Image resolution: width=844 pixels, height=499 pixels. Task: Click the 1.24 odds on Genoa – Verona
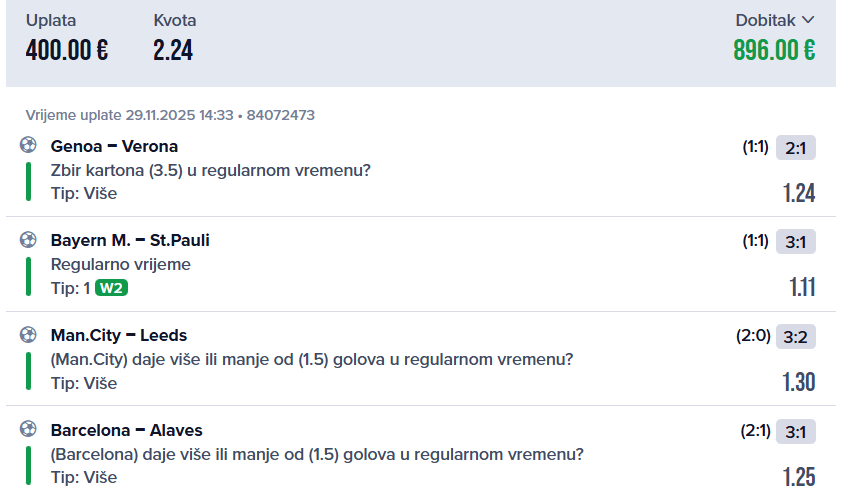click(799, 193)
